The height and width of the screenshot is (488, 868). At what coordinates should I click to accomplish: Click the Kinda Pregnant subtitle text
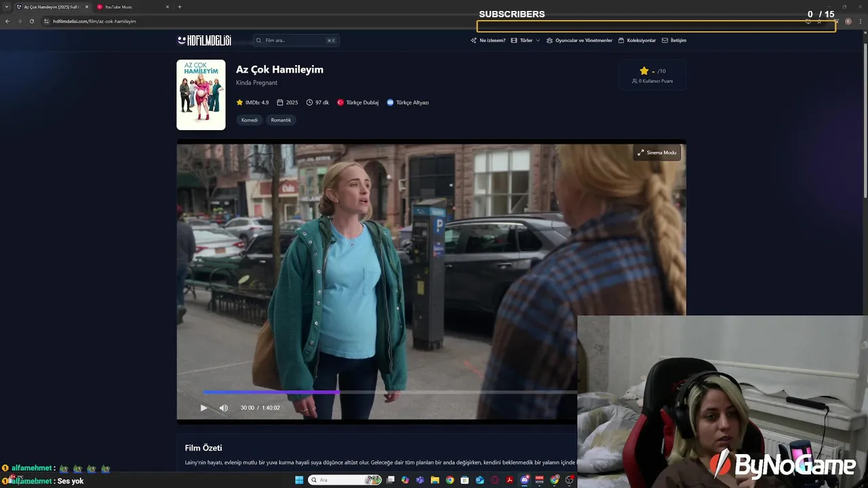pyautogui.click(x=256, y=83)
